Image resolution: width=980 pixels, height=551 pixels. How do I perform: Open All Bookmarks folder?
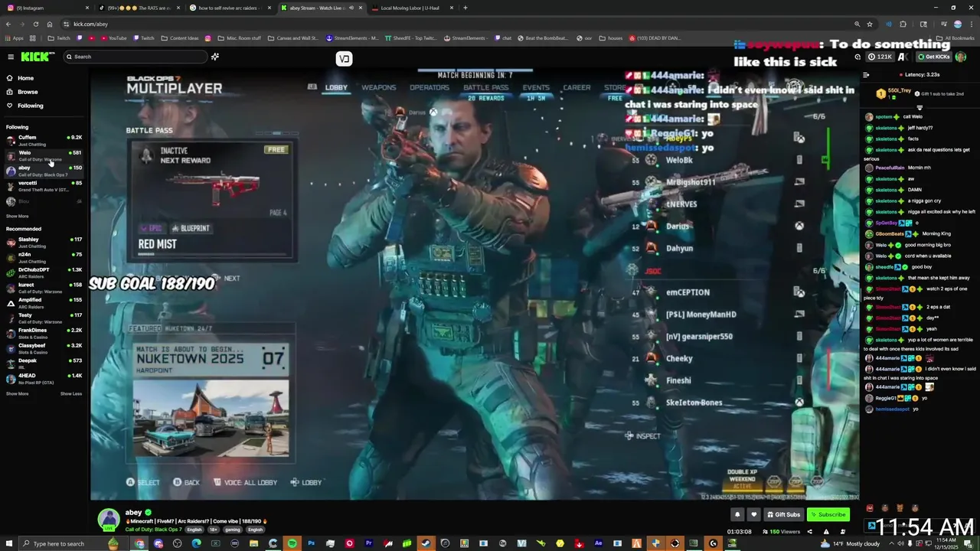(955, 37)
